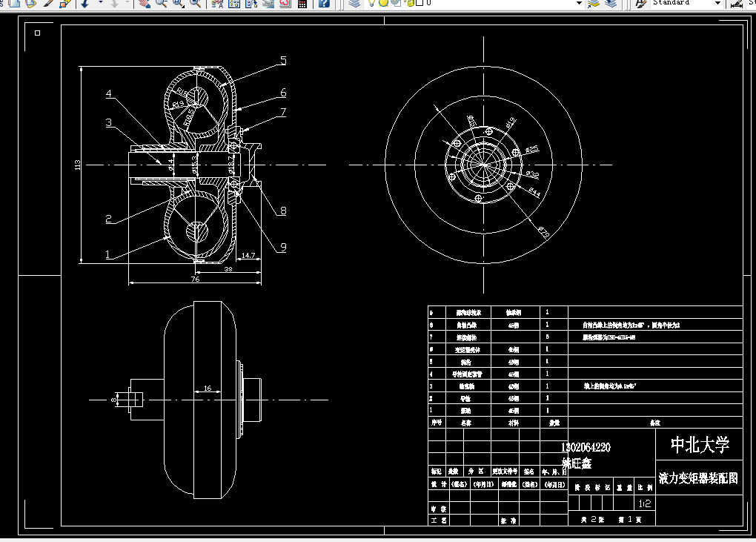756x542 pixels.
Task: Expand the Undo history dropdown arrow
Action: 100,2
